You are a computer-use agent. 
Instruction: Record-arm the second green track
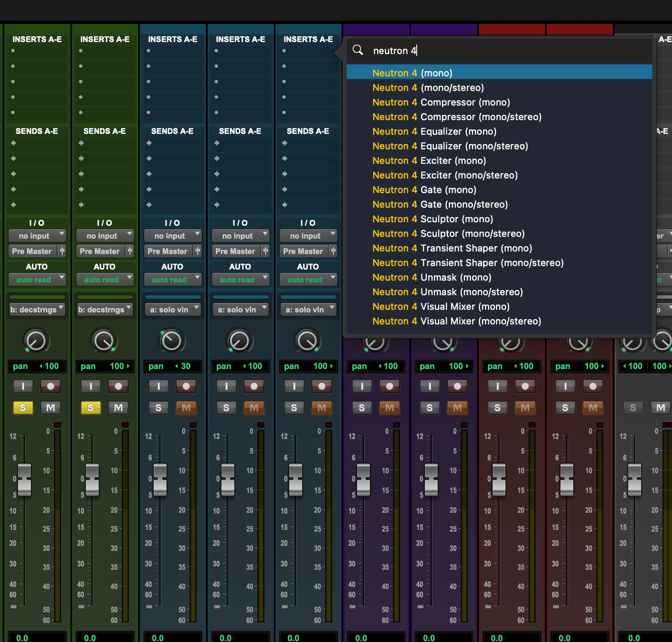118,386
